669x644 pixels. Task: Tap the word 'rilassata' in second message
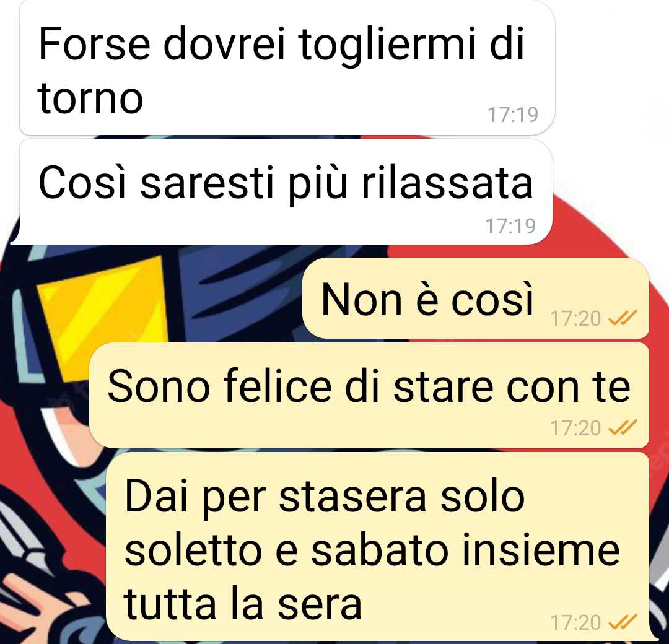coord(447,183)
